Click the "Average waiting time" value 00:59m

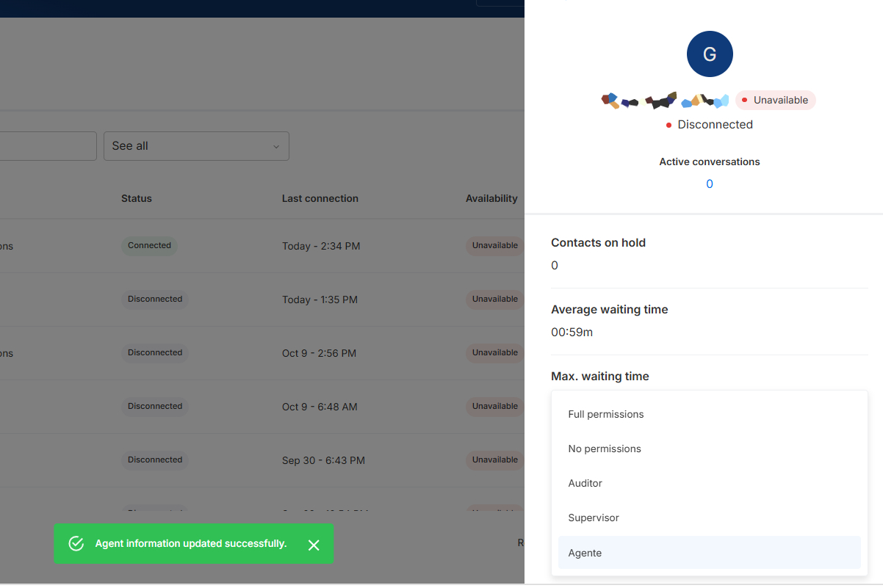coord(572,333)
